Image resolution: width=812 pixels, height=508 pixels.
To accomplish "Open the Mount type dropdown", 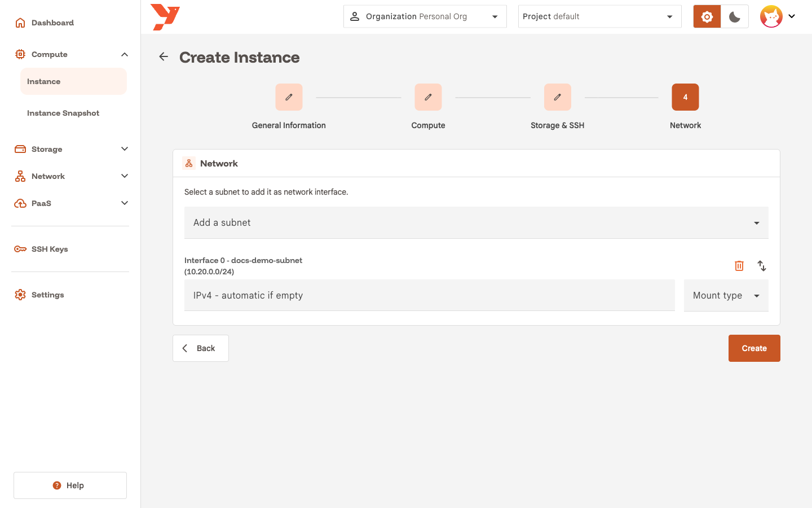I will point(726,295).
